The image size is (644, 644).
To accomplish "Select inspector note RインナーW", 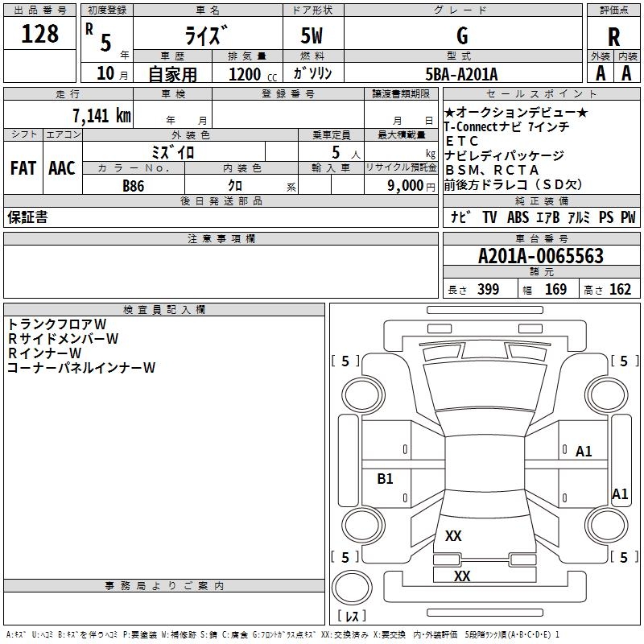I will (x=45, y=353).
